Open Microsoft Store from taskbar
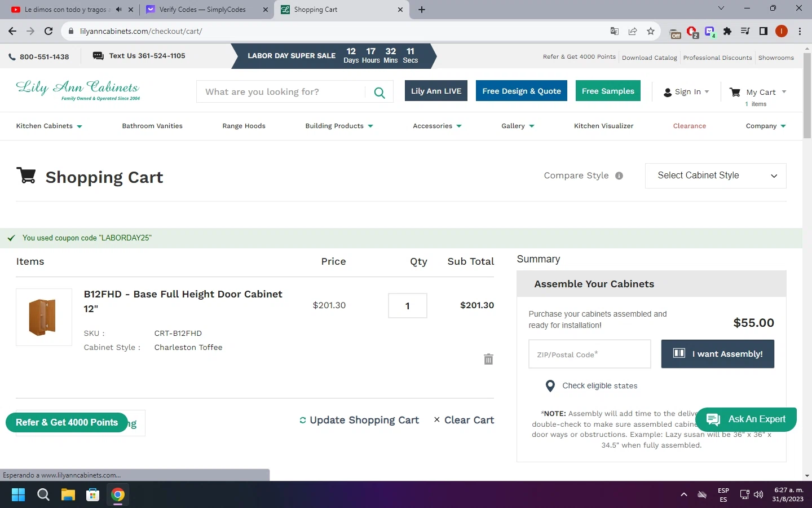The height and width of the screenshot is (508, 812). (93, 495)
